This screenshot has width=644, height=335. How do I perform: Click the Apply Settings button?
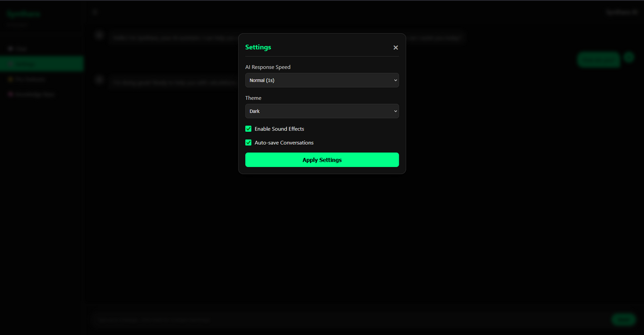coord(322,160)
